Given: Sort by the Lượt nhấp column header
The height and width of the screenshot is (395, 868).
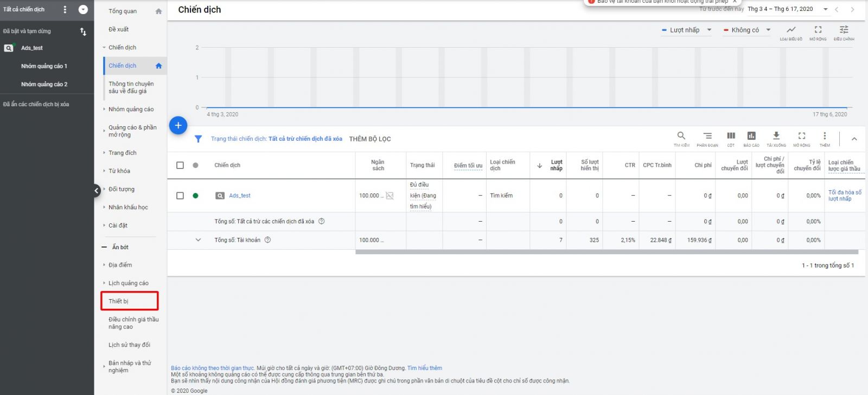Looking at the screenshot, I should (x=557, y=165).
